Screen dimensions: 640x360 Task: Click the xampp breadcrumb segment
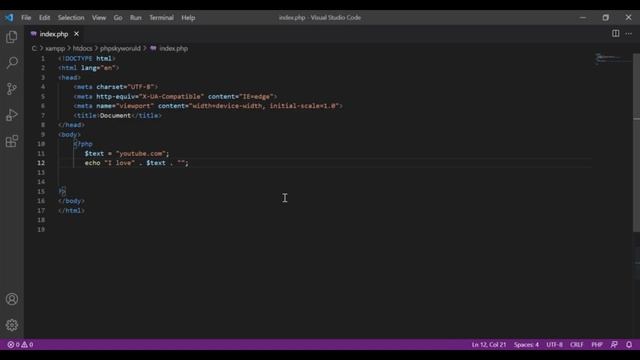pyautogui.click(x=55, y=48)
